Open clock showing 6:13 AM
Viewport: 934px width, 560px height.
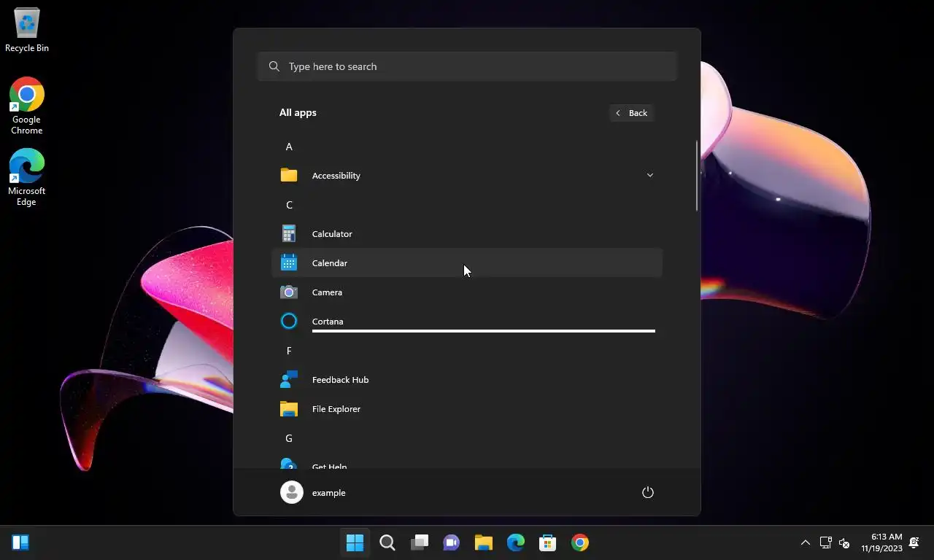point(881,542)
